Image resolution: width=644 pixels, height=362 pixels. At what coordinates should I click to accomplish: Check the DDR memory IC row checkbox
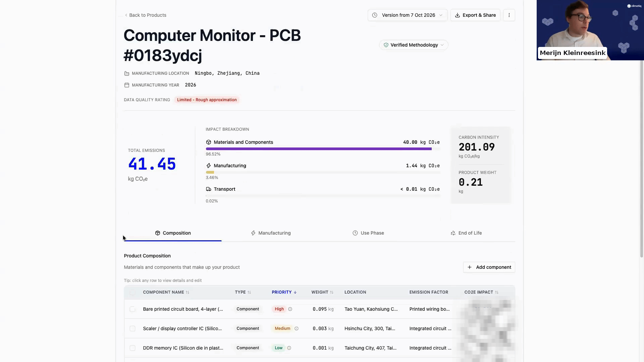[132, 348]
